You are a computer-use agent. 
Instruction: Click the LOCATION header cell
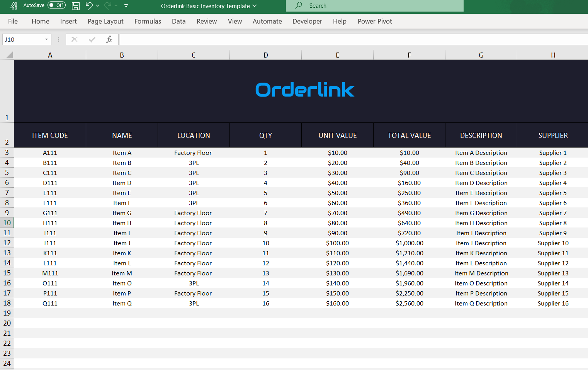pos(194,136)
